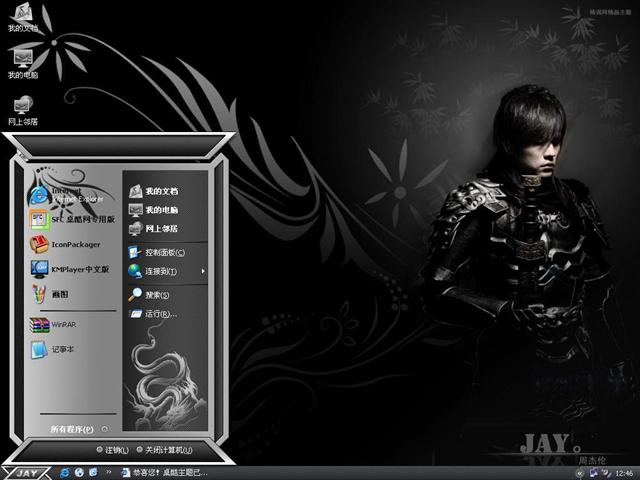Click the 关闭计算机(U) shut down button
Image resolution: width=640 pixels, height=480 pixels.
[164, 450]
